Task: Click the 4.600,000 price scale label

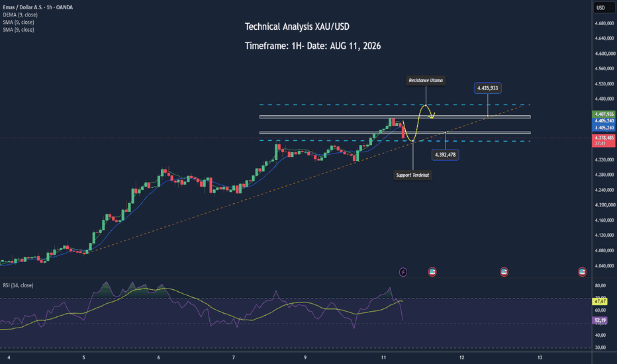Action: (605, 54)
